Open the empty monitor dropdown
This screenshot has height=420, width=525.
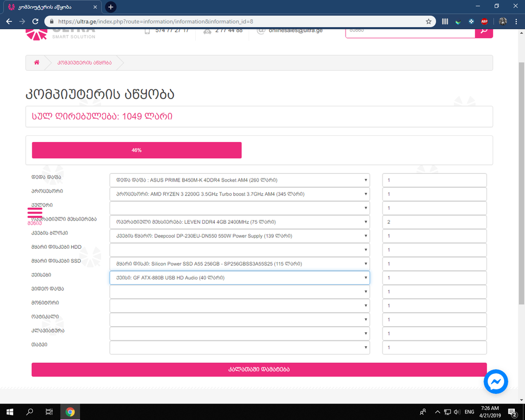click(240, 306)
